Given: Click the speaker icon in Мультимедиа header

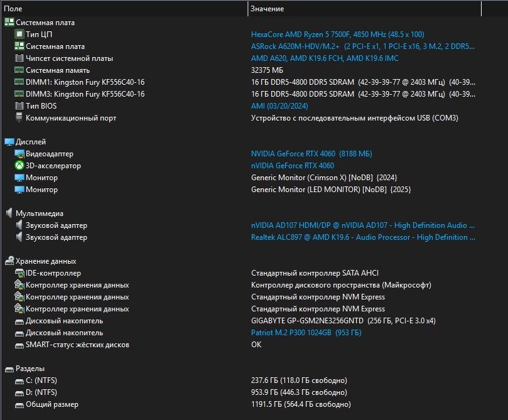Looking at the screenshot, I should click(x=9, y=213).
